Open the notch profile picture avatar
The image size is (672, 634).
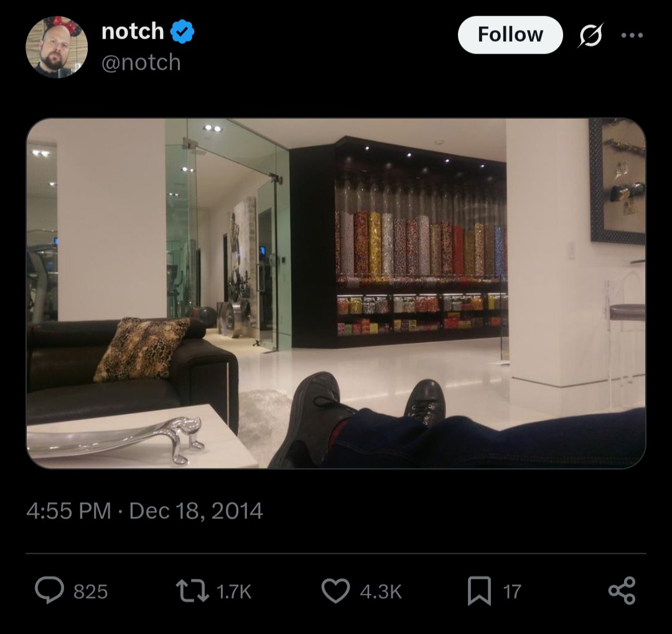(x=57, y=47)
